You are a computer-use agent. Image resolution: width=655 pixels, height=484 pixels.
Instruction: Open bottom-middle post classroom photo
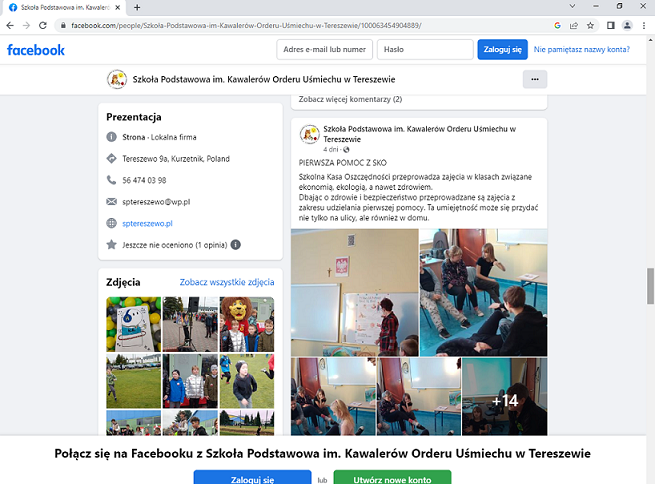[x=419, y=397]
